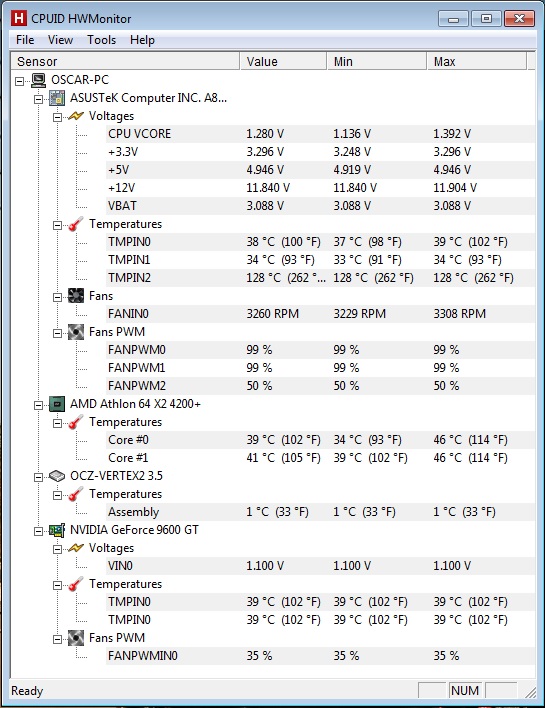Click the motherboard Fans icon
Viewport: 545px width, 708px height.
point(76,296)
